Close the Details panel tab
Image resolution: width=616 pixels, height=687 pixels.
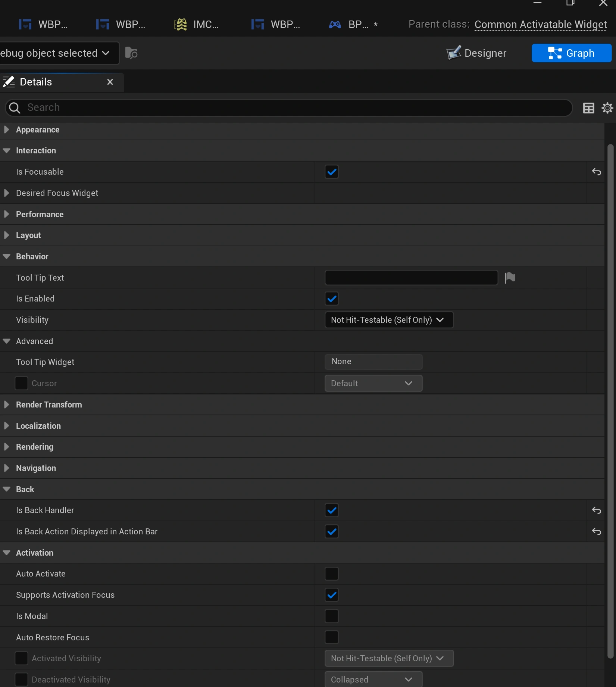[x=110, y=82]
